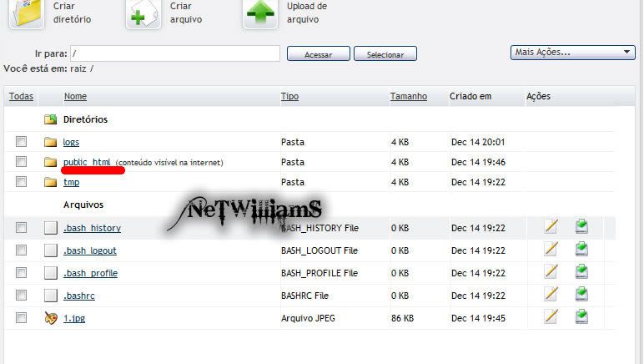
Task: Edit .bash_logout with the pencil icon
Action: point(551,249)
